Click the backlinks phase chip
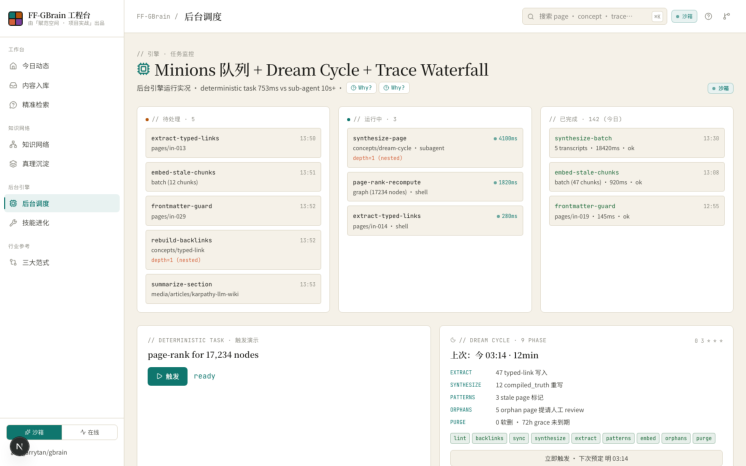 [x=489, y=438]
